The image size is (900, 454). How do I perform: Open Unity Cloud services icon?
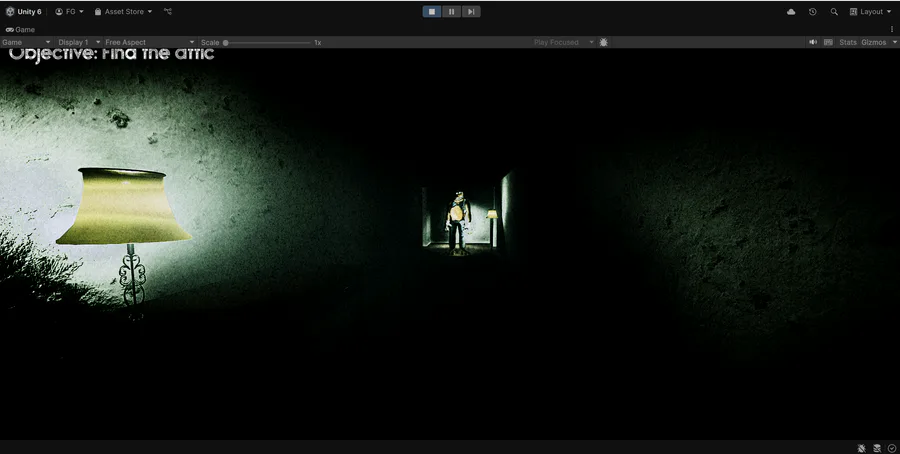click(791, 11)
